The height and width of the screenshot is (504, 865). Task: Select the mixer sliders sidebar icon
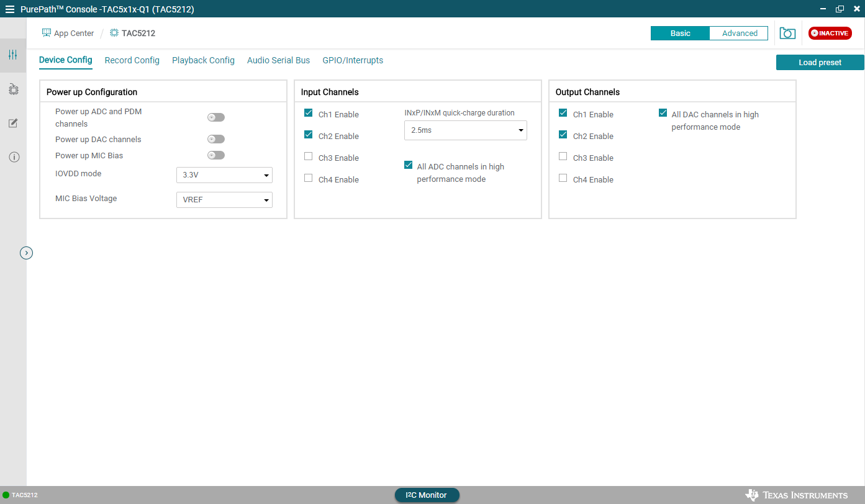pos(13,55)
